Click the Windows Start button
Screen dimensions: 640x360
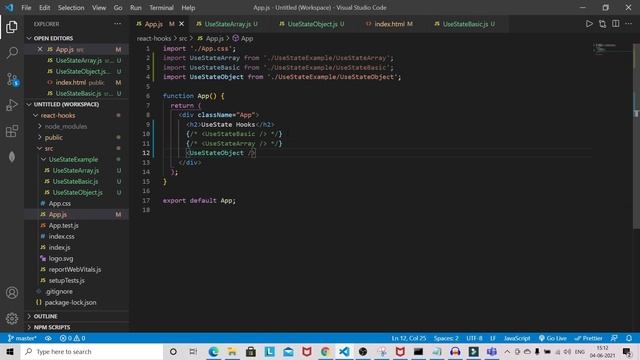click(x=10, y=352)
